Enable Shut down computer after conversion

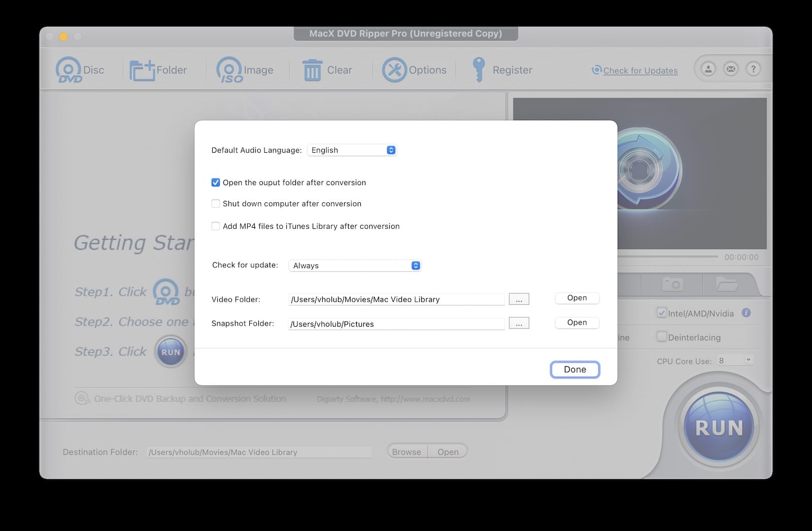coord(216,204)
